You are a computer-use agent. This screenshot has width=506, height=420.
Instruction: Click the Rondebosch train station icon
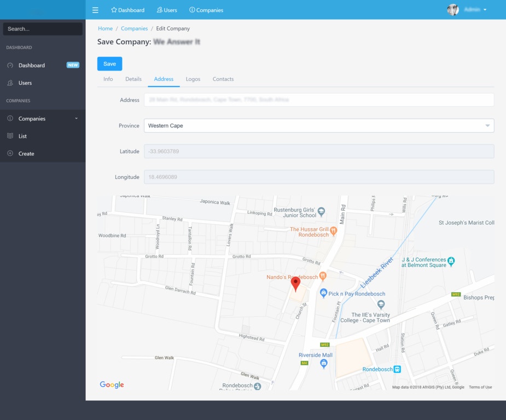pos(397,369)
